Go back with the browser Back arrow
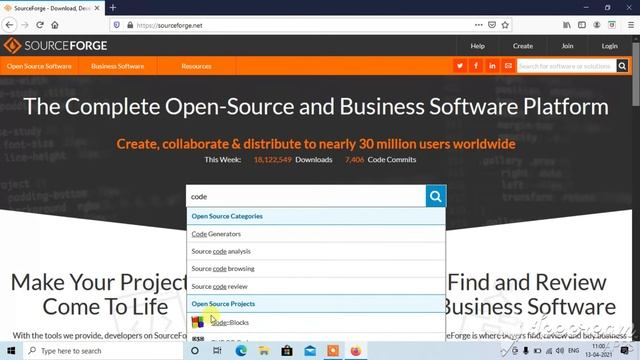 click(9, 25)
